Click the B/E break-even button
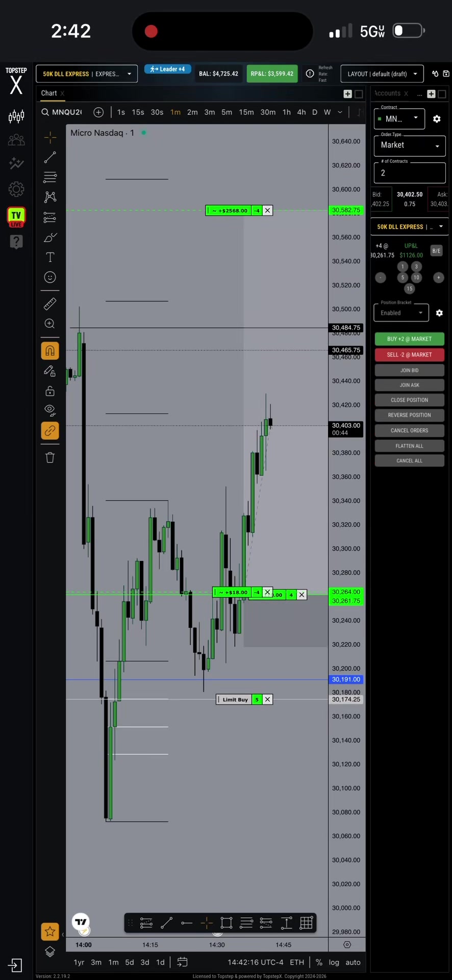 pyautogui.click(x=436, y=251)
